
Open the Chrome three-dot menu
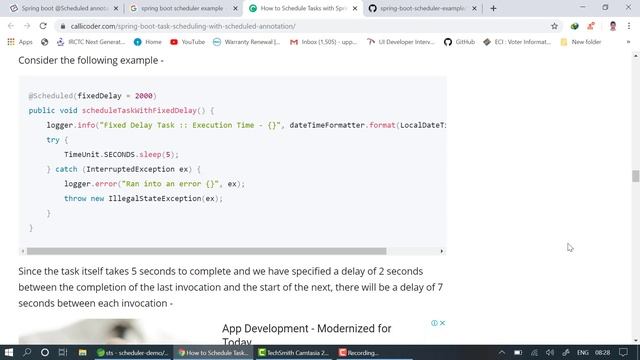pos(629,26)
